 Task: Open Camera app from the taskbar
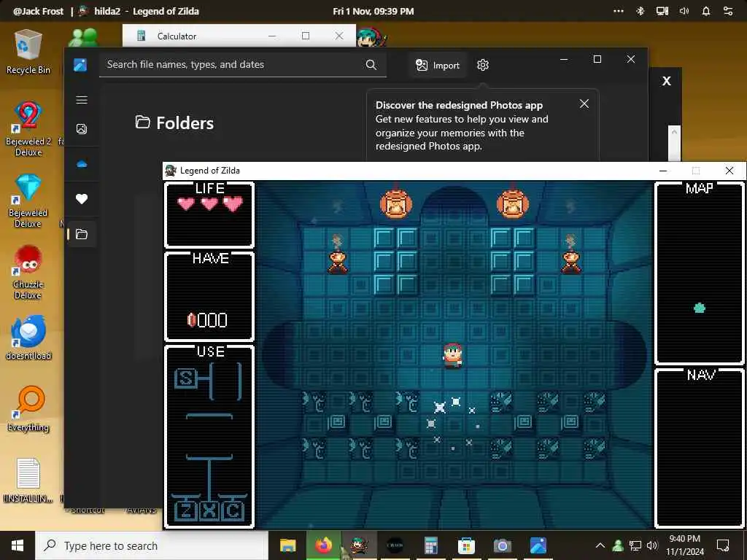[502, 545]
